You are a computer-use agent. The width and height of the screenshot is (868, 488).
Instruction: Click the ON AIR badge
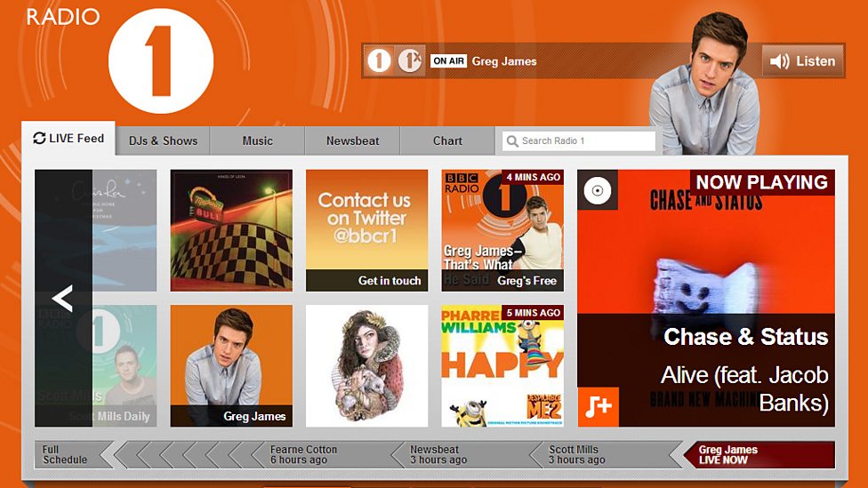448,60
